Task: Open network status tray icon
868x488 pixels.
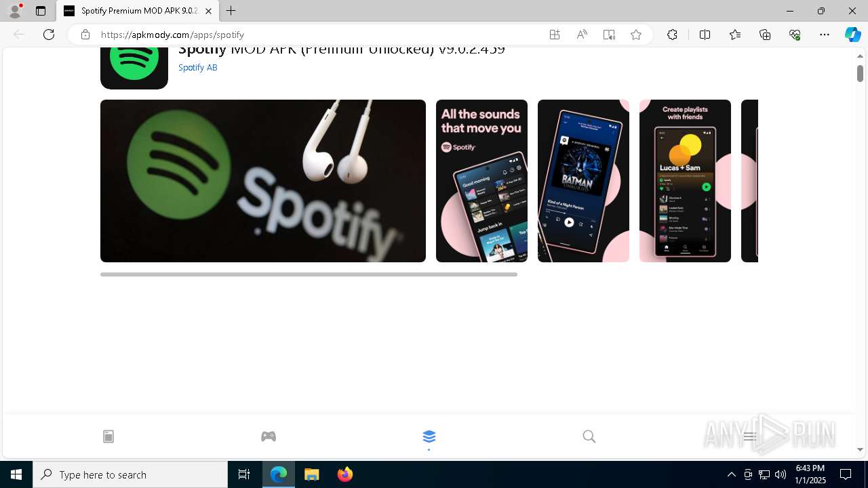Action: [764, 474]
